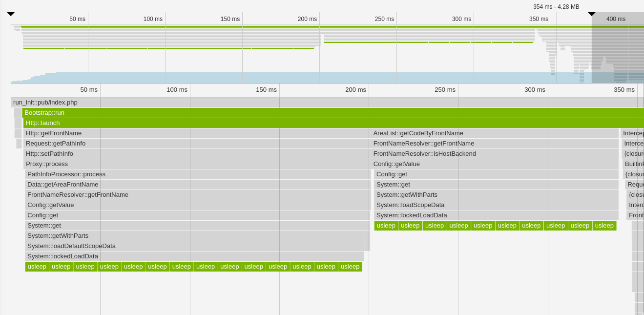Inspect the Proxy::process frame
644x315 pixels.
[196, 164]
